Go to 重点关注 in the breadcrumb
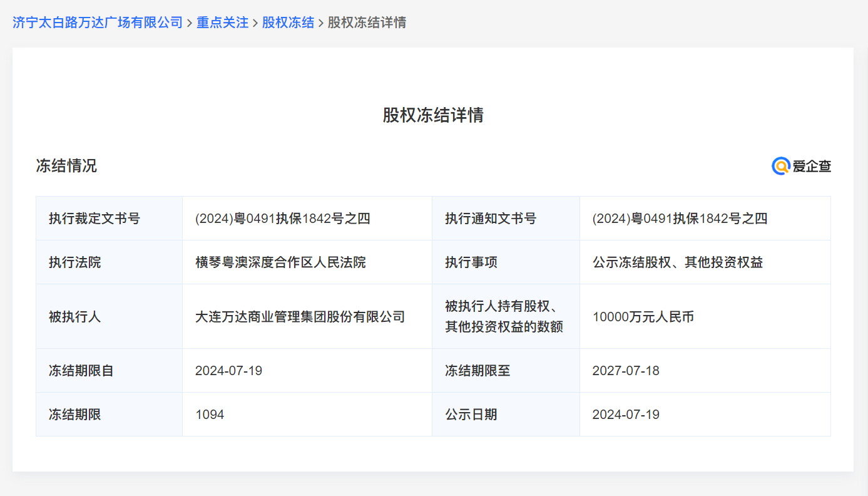This screenshot has height=496, width=868. (222, 23)
